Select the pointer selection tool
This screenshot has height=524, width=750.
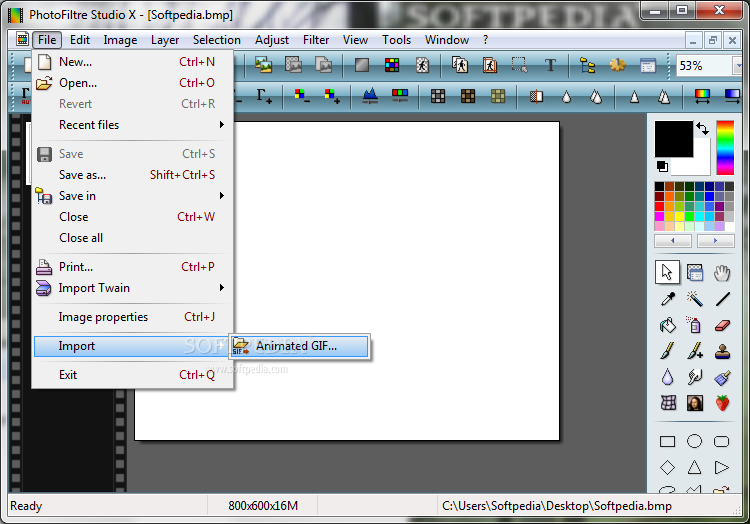pyautogui.click(x=667, y=273)
